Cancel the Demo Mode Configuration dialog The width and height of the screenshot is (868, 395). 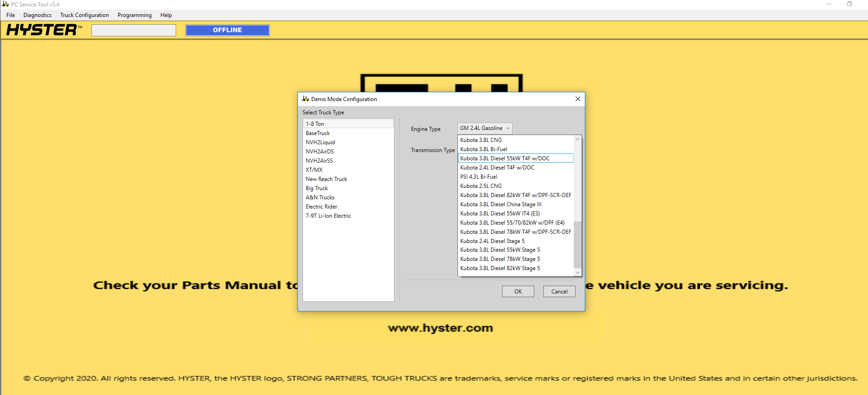click(x=559, y=292)
